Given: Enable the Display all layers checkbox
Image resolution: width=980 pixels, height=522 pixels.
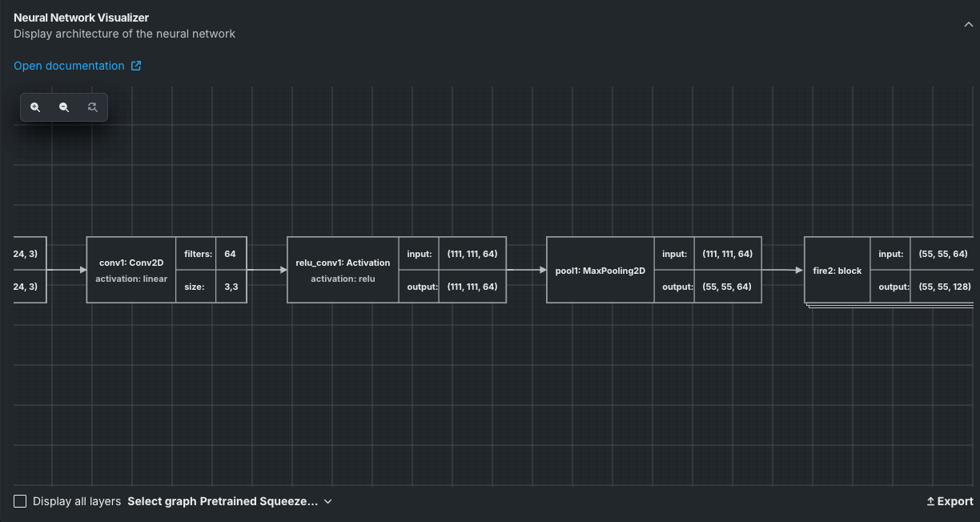Looking at the screenshot, I should (20, 501).
